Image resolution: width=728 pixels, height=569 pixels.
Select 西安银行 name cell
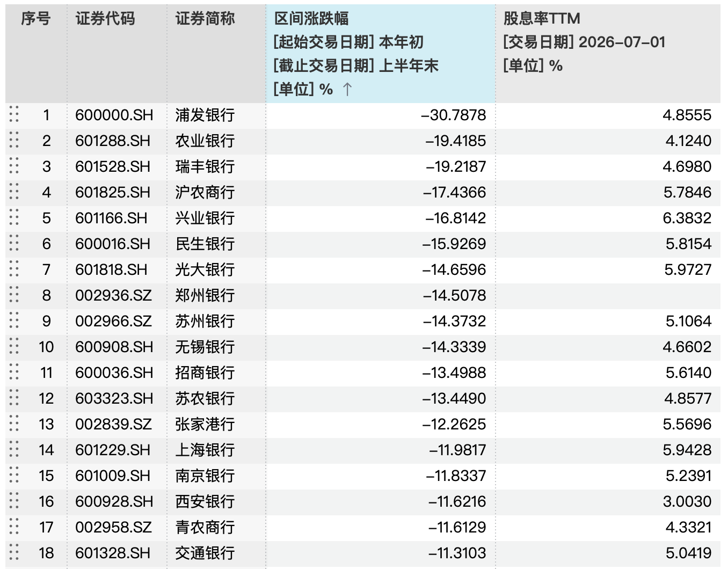coord(205,501)
